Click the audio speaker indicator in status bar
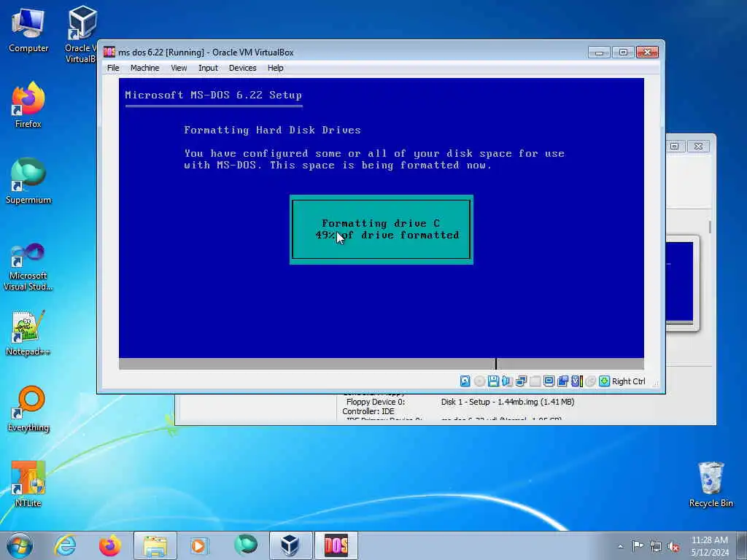Image resolution: width=747 pixels, height=560 pixels. 507,381
